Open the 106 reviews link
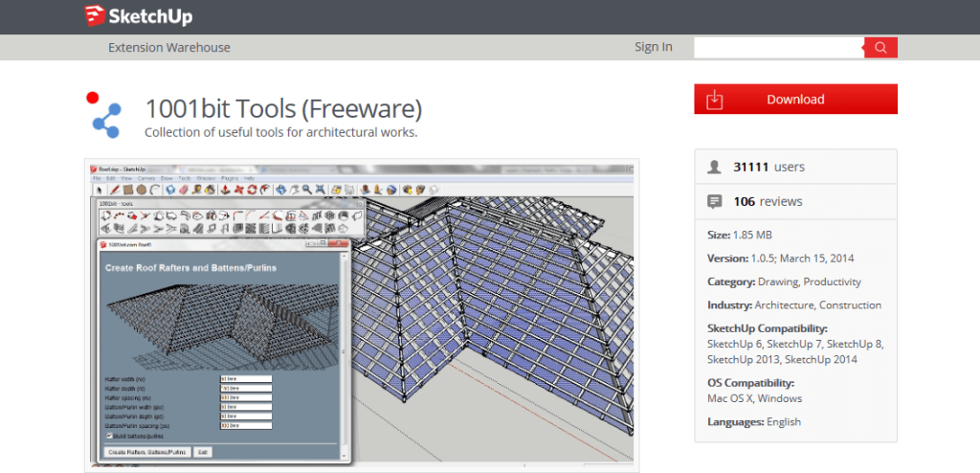The image size is (980, 473). click(x=768, y=201)
